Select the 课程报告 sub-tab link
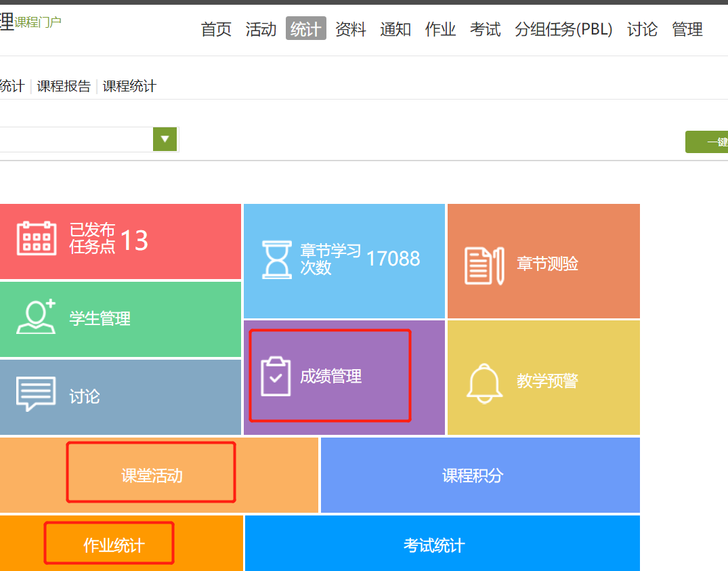The height and width of the screenshot is (571, 728). (x=64, y=86)
